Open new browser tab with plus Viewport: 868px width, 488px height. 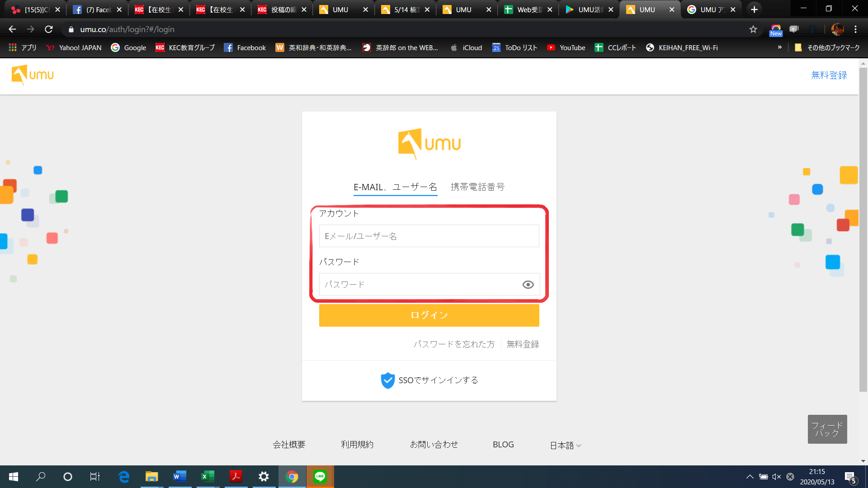click(754, 9)
